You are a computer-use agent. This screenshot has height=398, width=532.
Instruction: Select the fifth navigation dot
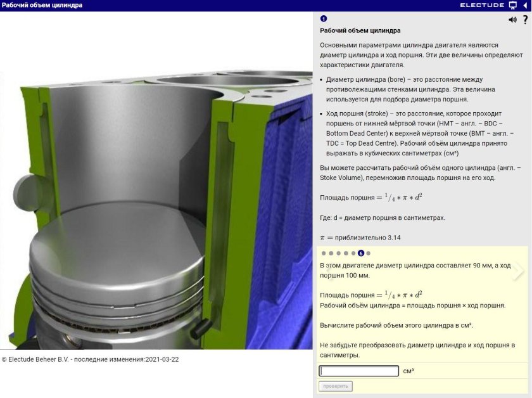coord(353,253)
